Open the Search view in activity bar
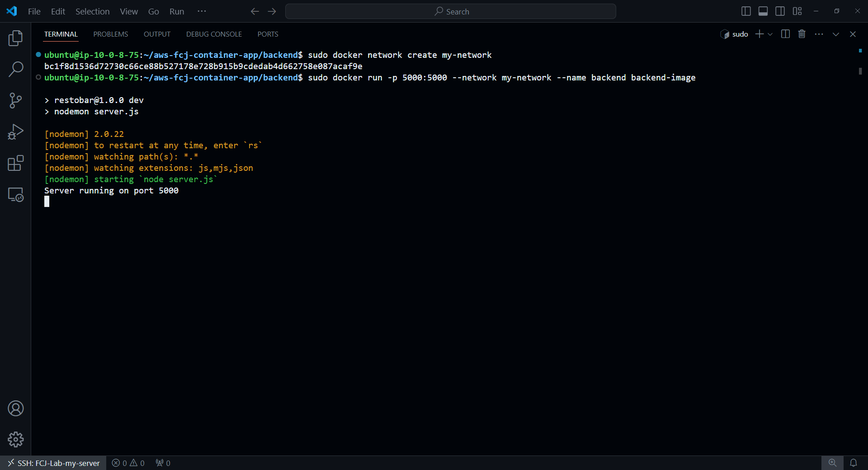 tap(15, 69)
